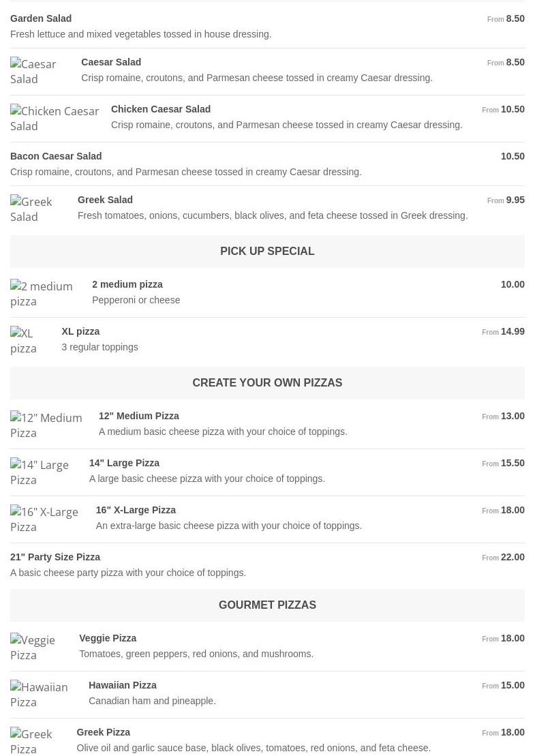The width and height of the screenshot is (535, 756).
Task: Select the Garden Salad menu item
Action: point(41,18)
